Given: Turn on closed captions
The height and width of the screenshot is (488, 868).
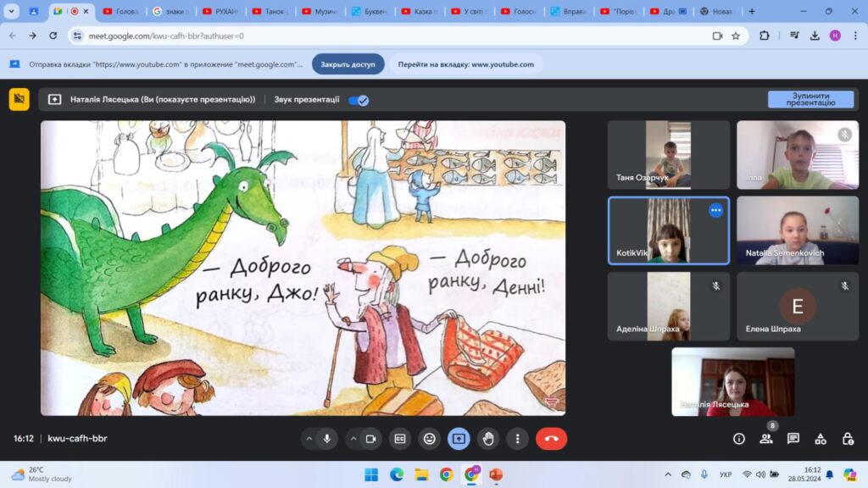Looking at the screenshot, I should pos(400,439).
